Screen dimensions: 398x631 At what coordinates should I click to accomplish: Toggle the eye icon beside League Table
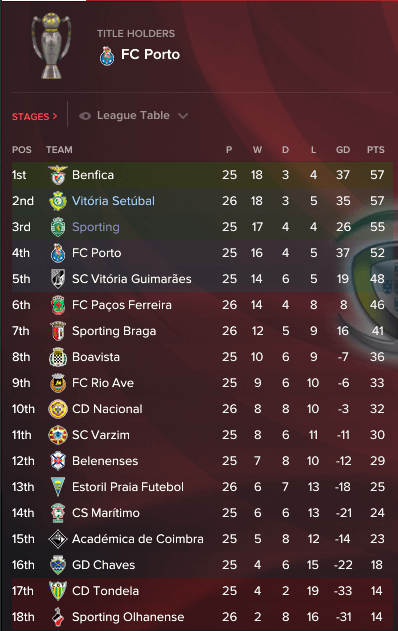[85, 116]
